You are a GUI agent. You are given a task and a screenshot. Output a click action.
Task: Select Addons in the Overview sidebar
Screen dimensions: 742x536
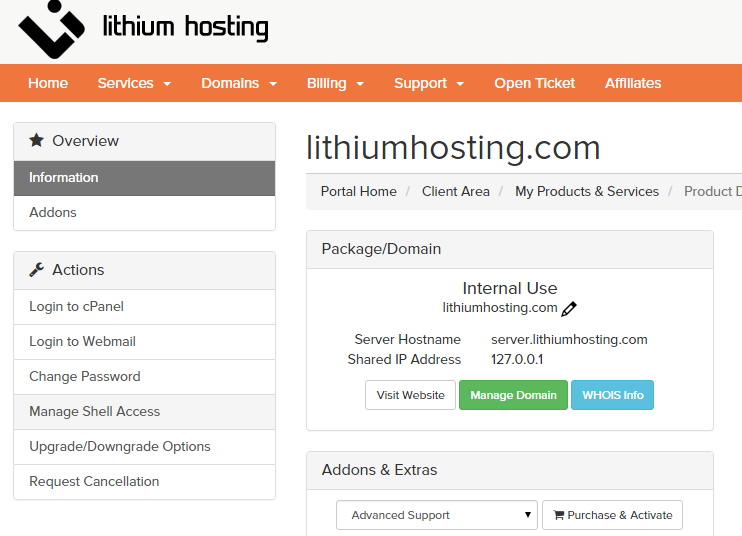pos(144,213)
